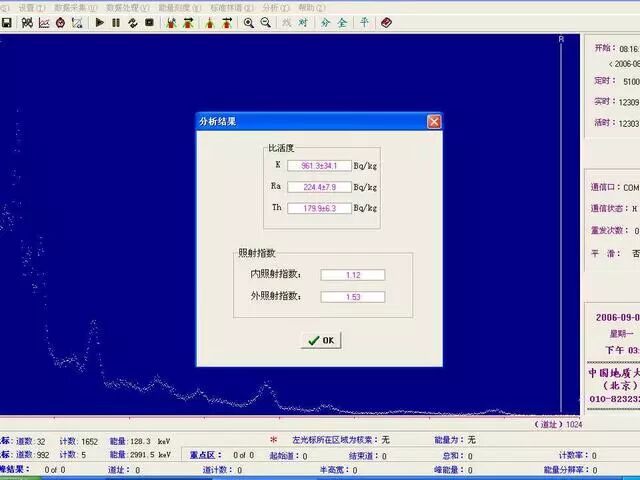The width and height of the screenshot is (640, 480).
Task: Click the circular arrows clear/refresh icon
Action: tap(133, 22)
